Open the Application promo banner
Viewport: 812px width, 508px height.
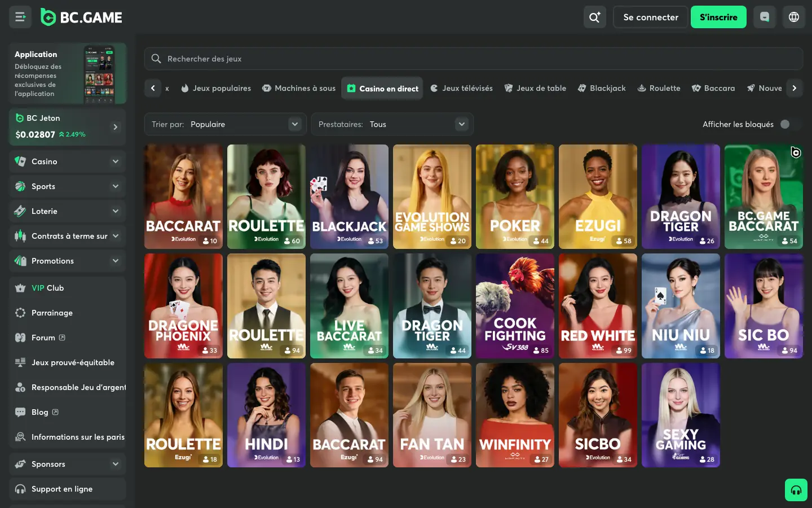68,73
